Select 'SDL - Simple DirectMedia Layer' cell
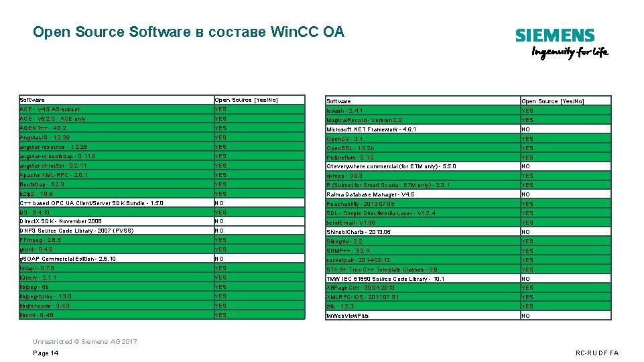The height and width of the screenshot is (362, 644). click(x=423, y=213)
